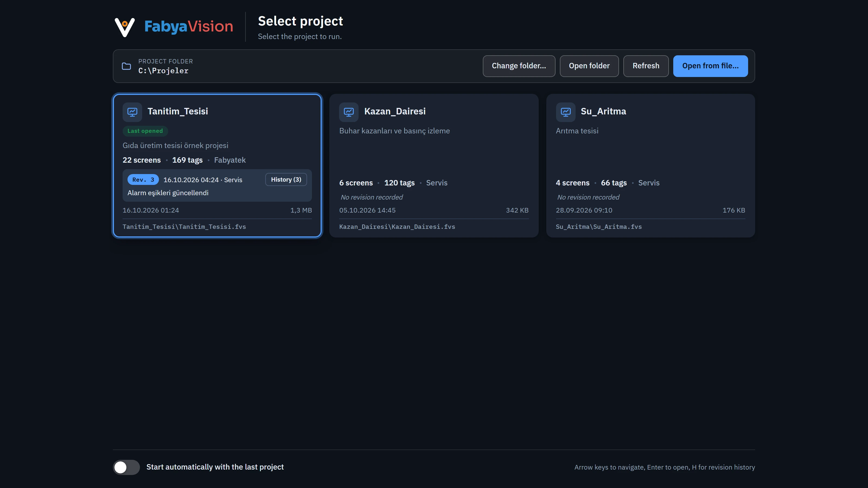Screen dimensions: 868x488
Task: Click the Open folder button
Action: click(x=589, y=66)
